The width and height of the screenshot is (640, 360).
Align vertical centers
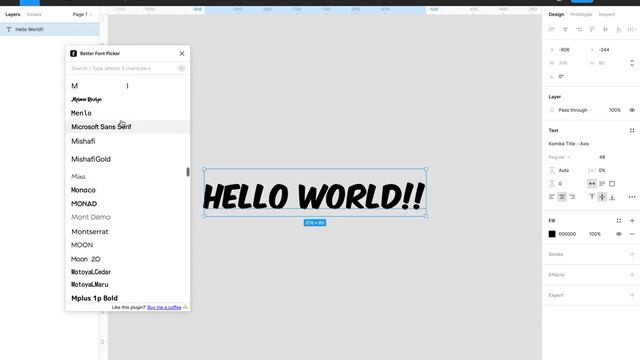pos(605,29)
